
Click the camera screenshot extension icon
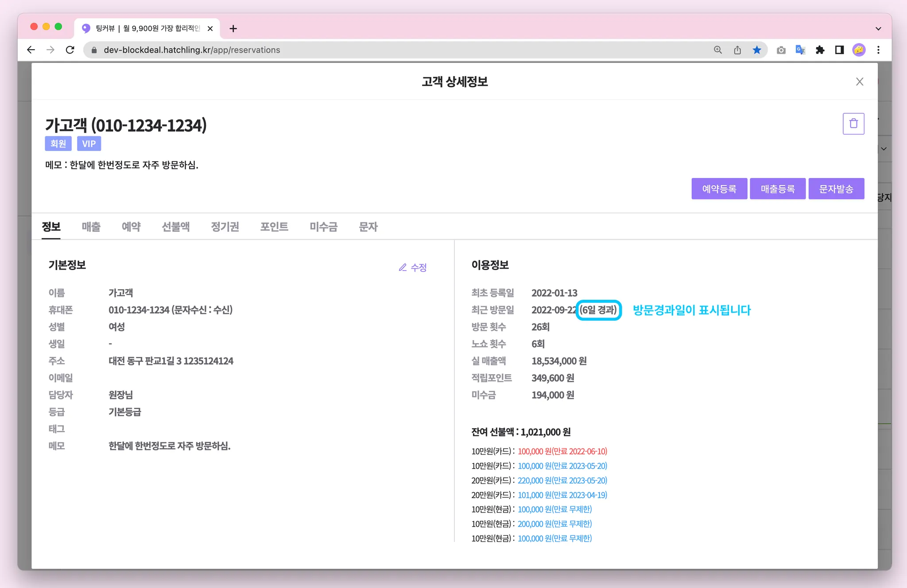[781, 50]
